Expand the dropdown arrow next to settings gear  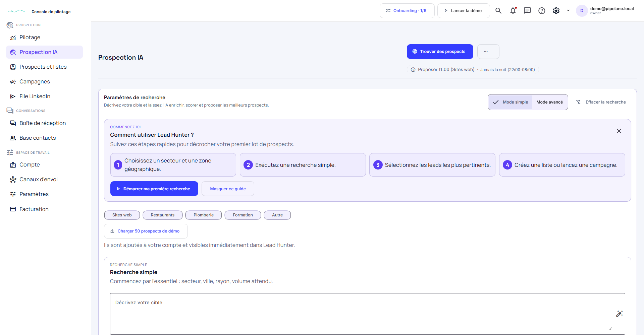click(x=568, y=11)
